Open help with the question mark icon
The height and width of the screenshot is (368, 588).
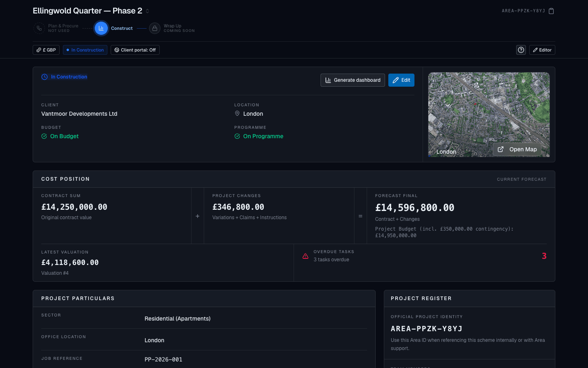[521, 50]
